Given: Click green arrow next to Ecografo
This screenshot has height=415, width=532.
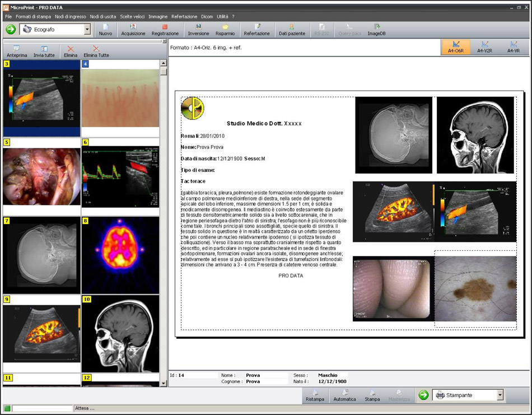Looking at the screenshot, I should 11,30.
